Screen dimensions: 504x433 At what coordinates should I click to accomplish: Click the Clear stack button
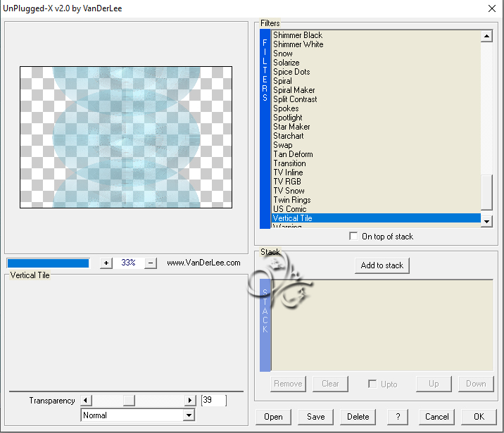(x=330, y=384)
